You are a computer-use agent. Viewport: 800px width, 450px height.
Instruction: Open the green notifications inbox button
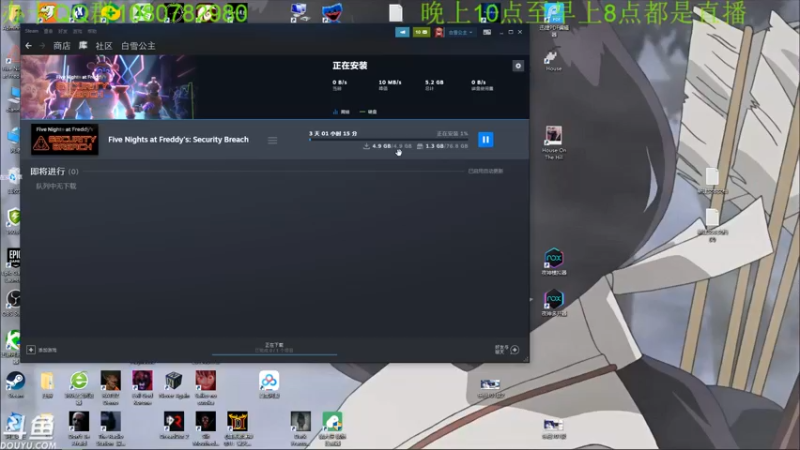(421, 32)
